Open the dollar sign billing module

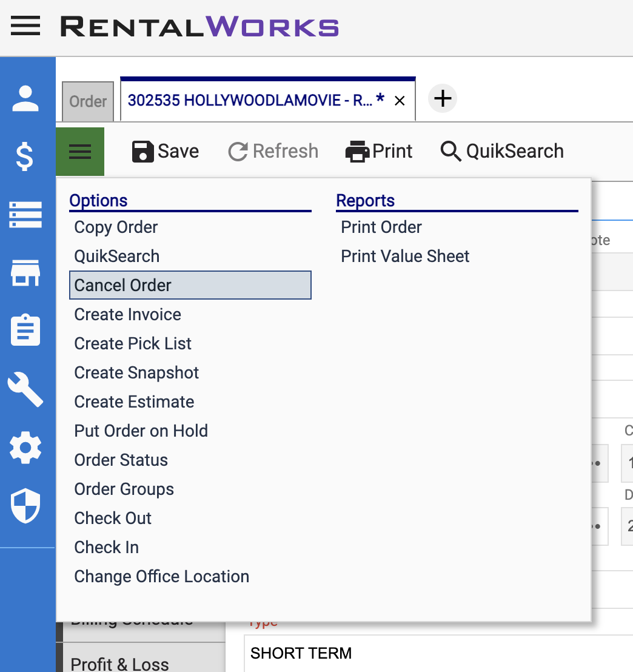[x=25, y=156]
